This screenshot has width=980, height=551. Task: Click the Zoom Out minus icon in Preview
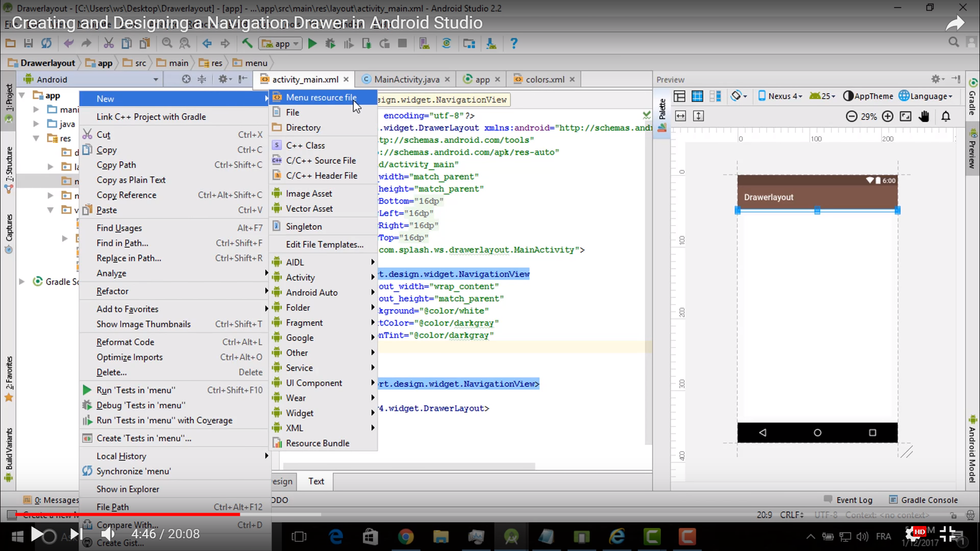tap(851, 116)
